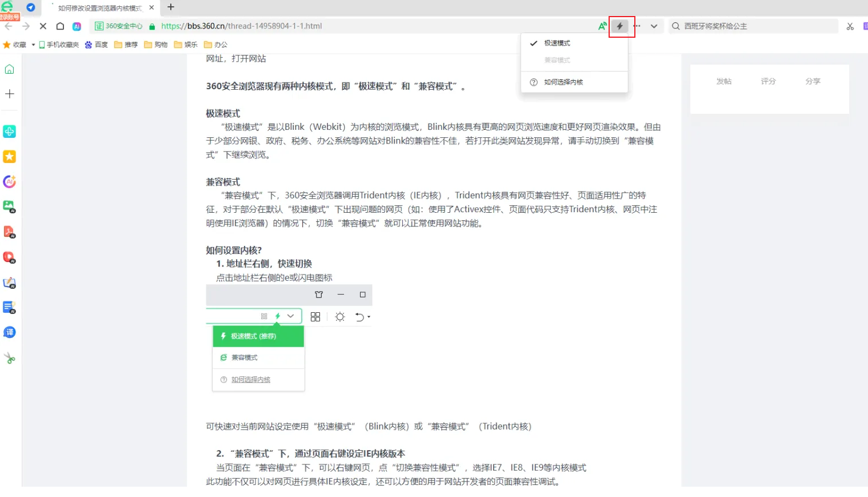Close the 如何修改设置浏览器内核模式 tab
This screenshot has width=868, height=497.
(x=151, y=8)
